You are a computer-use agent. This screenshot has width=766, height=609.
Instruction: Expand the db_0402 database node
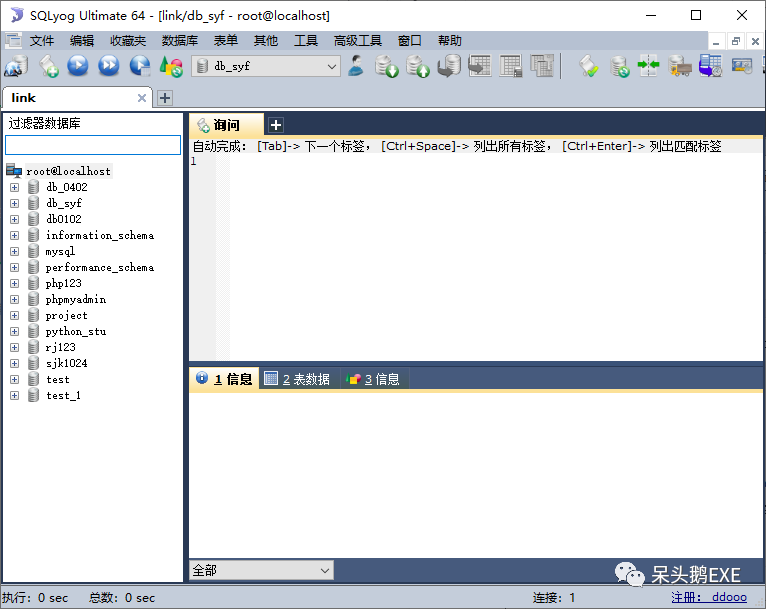(x=15, y=187)
